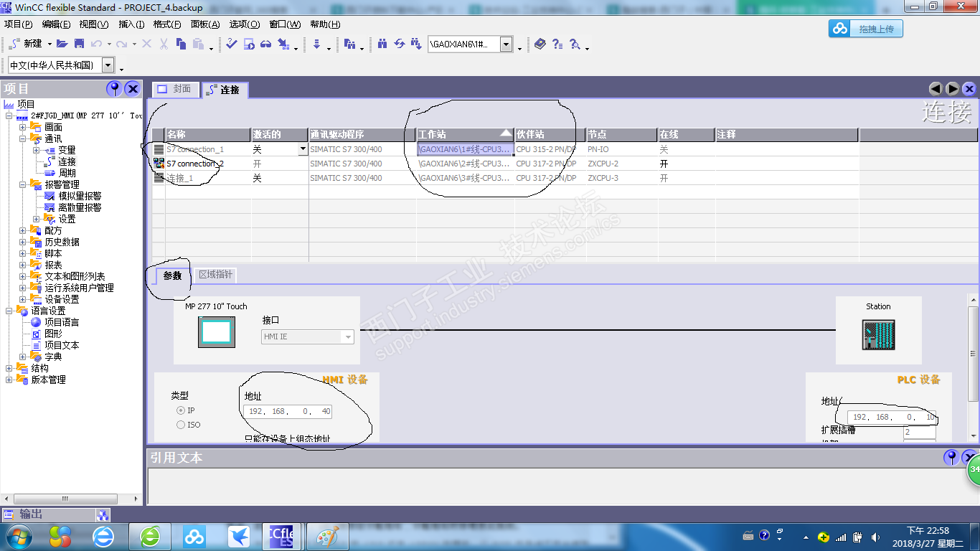Open the Paint app on the taskbar
The width and height of the screenshot is (980, 551).
(327, 537)
